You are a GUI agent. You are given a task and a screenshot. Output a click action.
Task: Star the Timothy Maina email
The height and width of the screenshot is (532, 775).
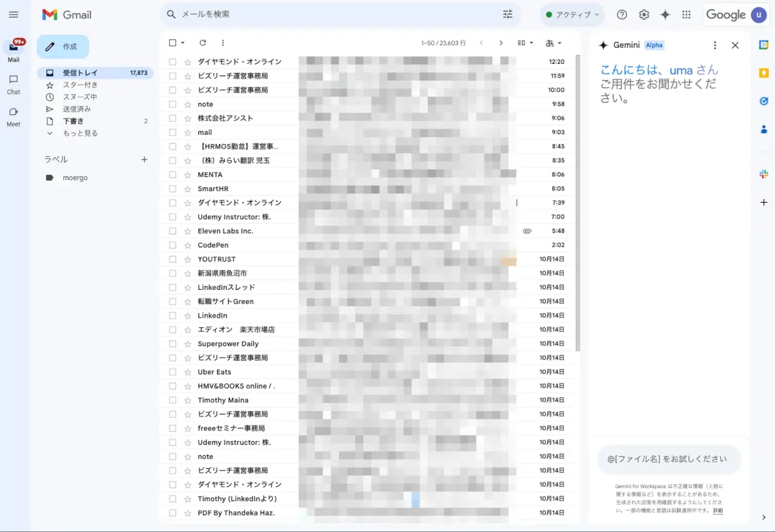pyautogui.click(x=188, y=400)
